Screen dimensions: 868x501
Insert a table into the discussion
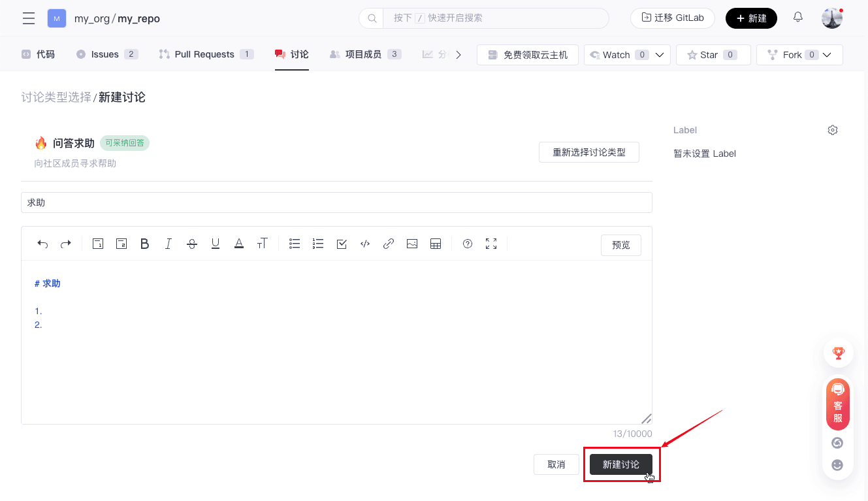point(436,244)
